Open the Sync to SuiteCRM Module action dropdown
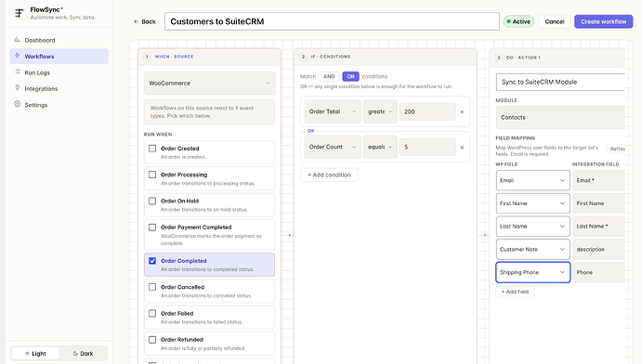The image size is (641, 364). pyautogui.click(x=560, y=82)
